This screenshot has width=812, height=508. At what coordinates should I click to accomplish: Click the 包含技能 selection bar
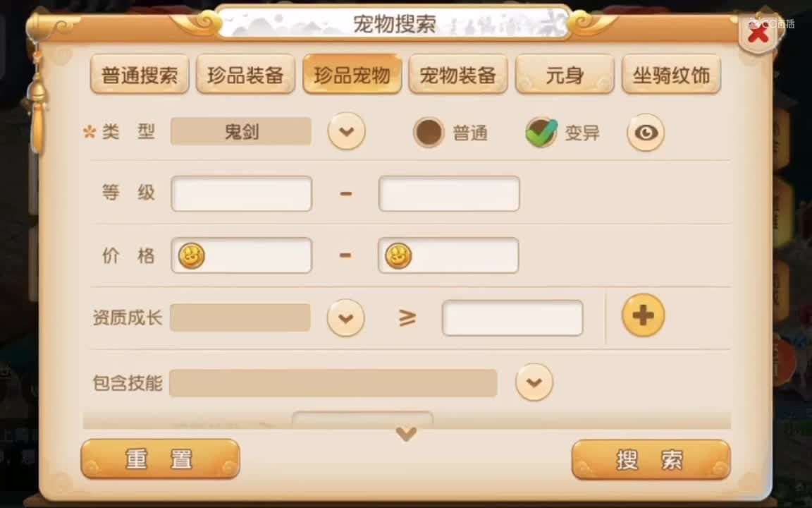pos(333,383)
